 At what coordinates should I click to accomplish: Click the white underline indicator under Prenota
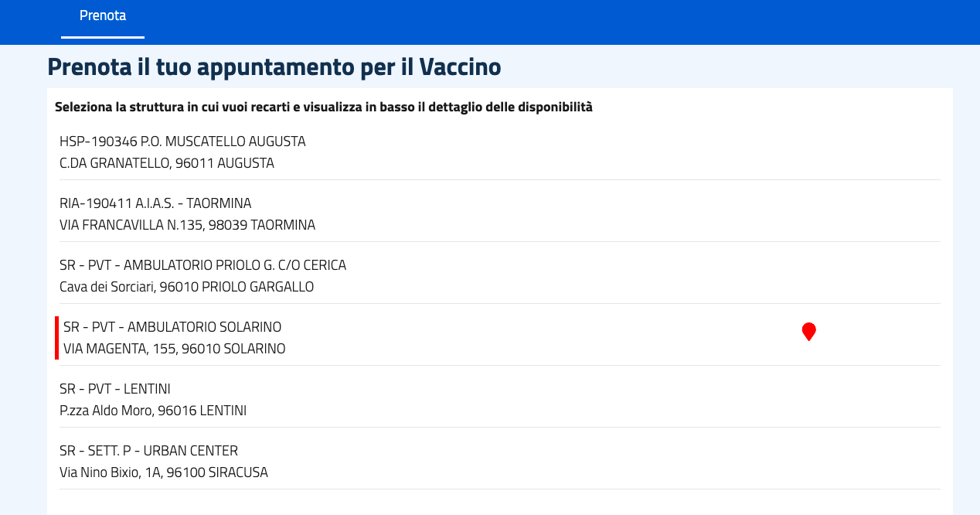(102, 36)
